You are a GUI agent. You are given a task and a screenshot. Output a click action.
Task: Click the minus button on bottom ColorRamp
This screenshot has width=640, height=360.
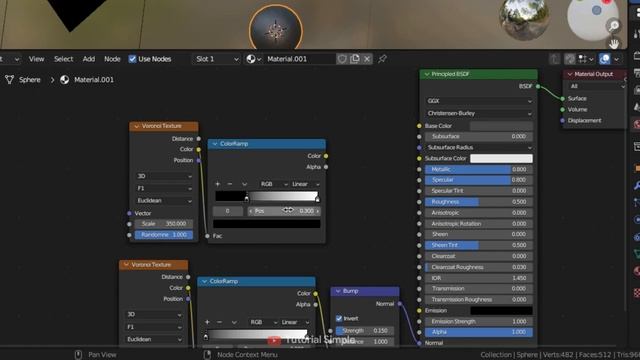pos(220,322)
